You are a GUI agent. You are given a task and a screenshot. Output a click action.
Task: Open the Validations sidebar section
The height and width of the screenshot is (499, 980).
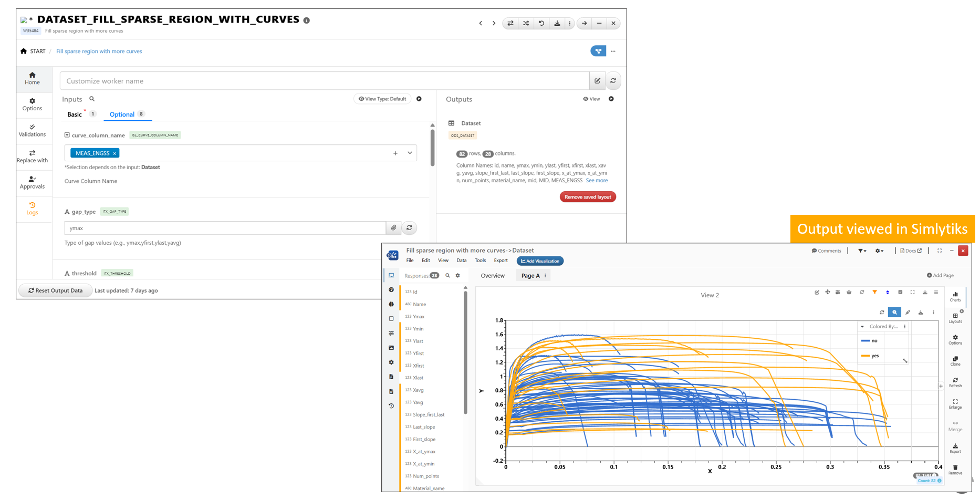point(32,130)
